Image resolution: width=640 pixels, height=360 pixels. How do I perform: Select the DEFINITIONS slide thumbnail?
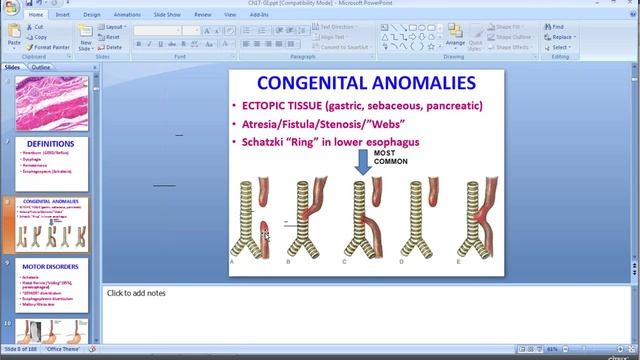pyautogui.click(x=51, y=164)
